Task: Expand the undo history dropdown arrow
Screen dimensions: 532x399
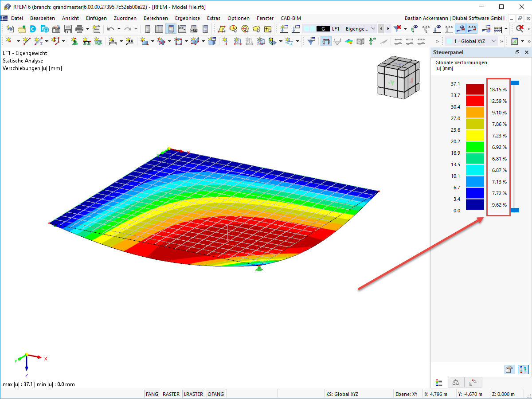Action: [x=119, y=29]
